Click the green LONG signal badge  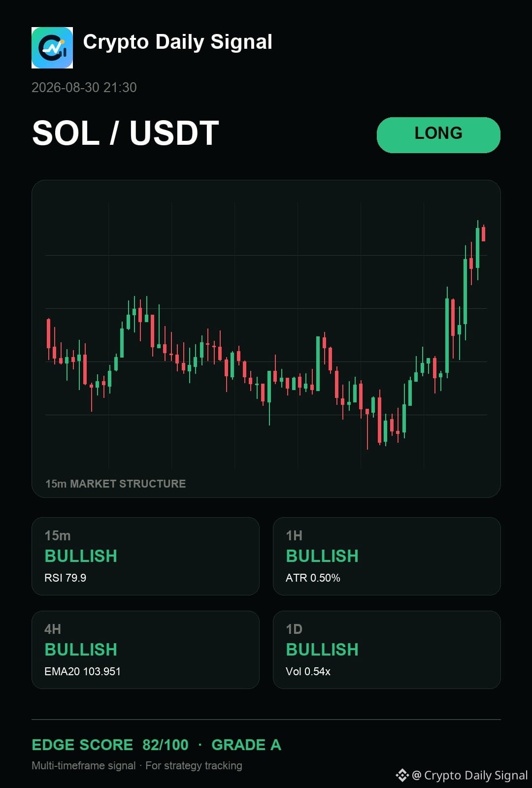pyautogui.click(x=438, y=135)
